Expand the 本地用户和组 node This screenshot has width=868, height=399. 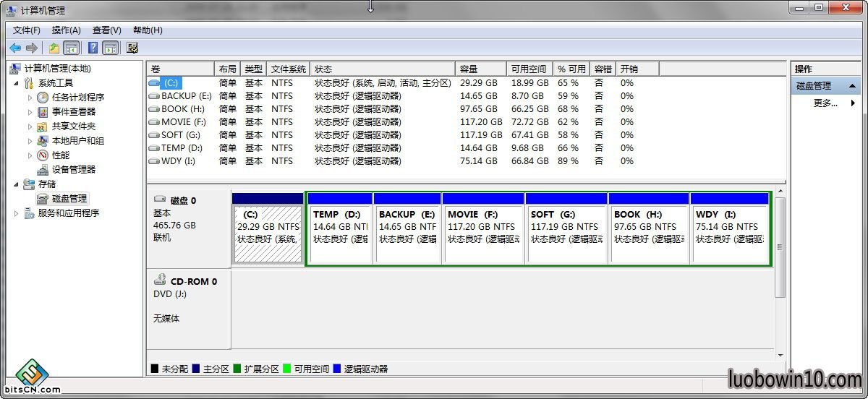30,141
